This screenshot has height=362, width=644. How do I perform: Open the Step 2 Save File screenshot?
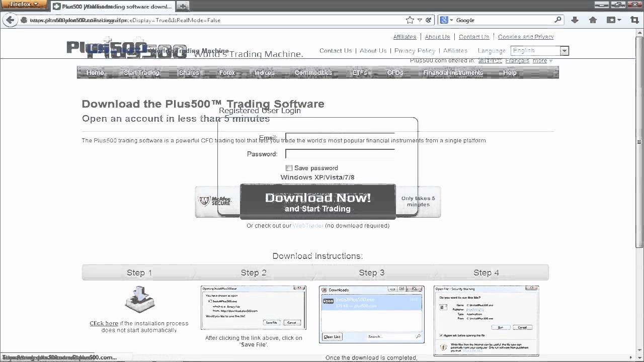click(254, 308)
